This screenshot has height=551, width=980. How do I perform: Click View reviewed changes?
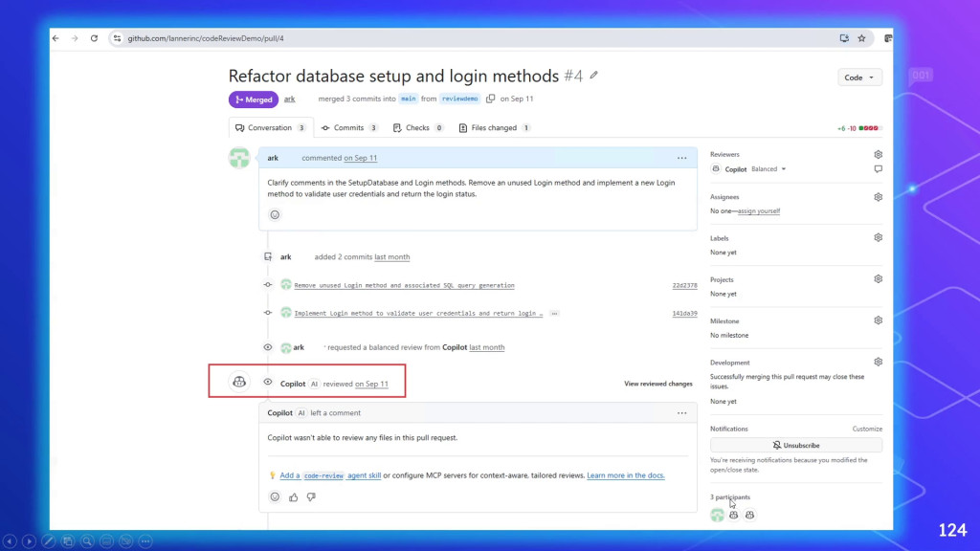pyautogui.click(x=658, y=384)
